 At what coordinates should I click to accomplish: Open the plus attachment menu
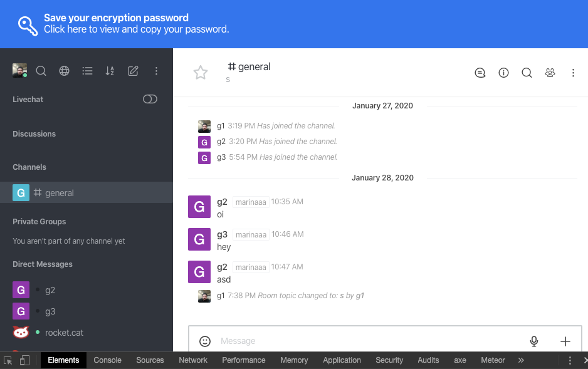565,341
